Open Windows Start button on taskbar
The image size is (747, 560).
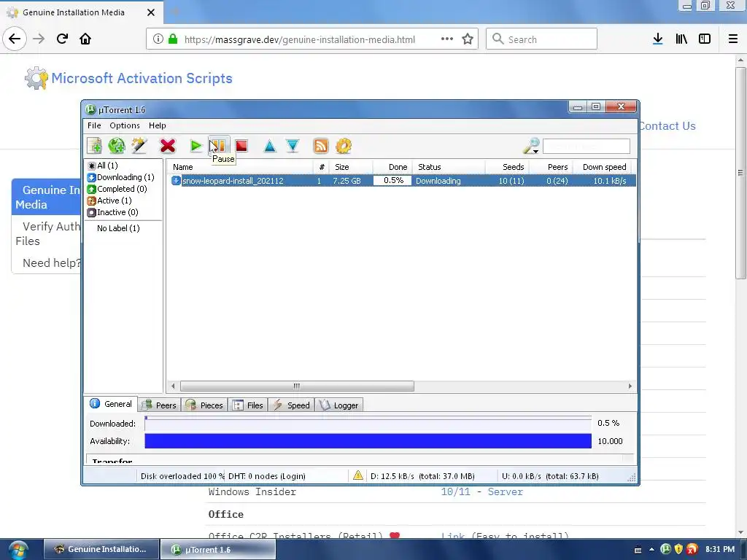18,550
